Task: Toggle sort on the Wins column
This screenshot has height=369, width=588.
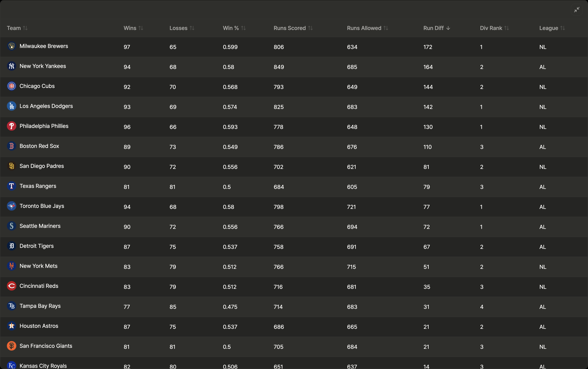Action: pyautogui.click(x=141, y=28)
